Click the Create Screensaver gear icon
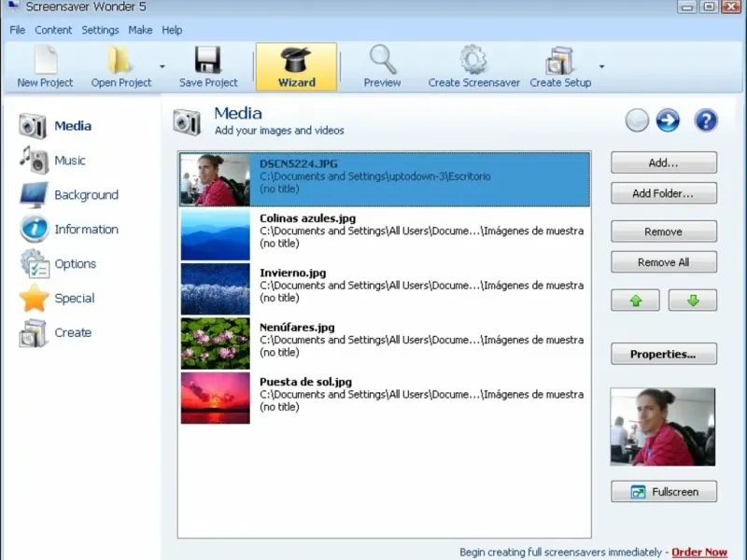This screenshot has width=747, height=560. point(473,60)
